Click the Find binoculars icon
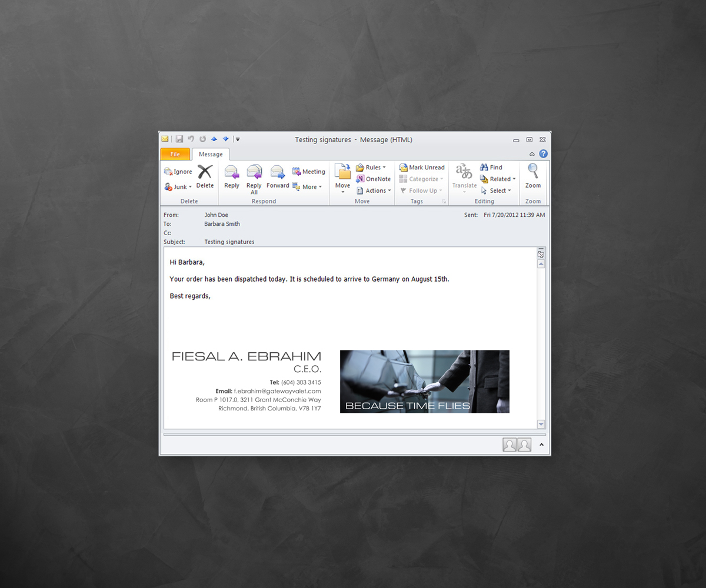 [x=484, y=168]
